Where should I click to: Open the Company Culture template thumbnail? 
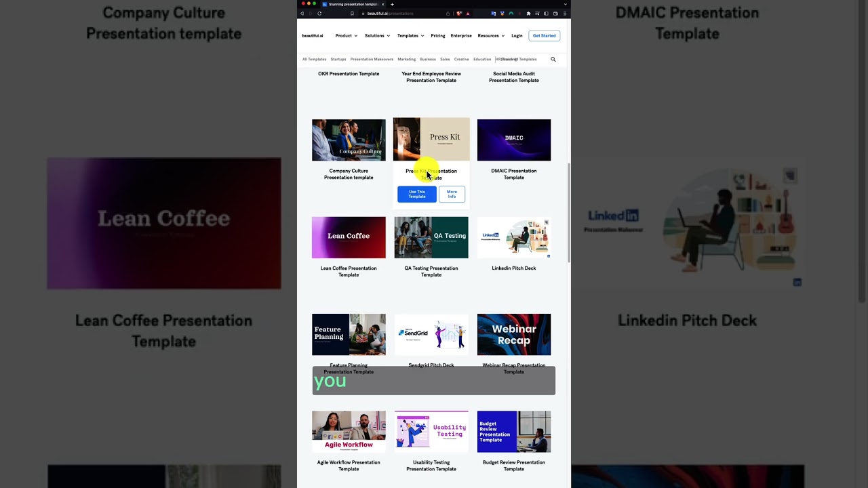pyautogui.click(x=349, y=140)
